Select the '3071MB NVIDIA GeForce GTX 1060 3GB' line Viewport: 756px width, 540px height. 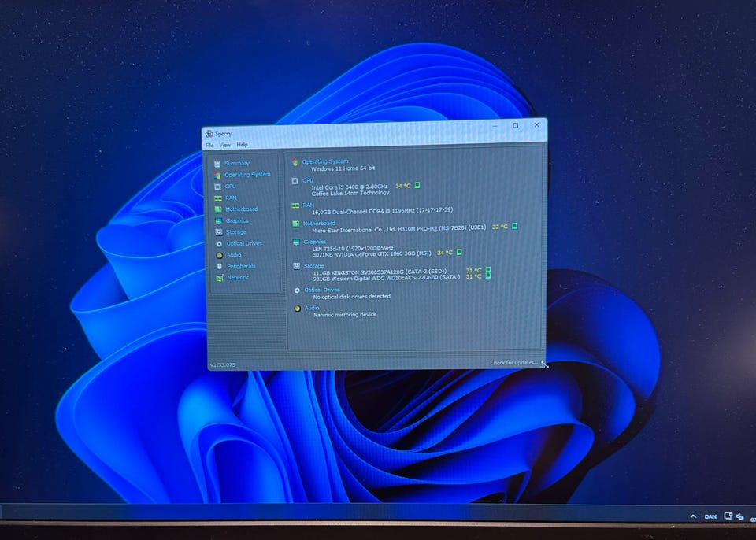[x=372, y=253]
